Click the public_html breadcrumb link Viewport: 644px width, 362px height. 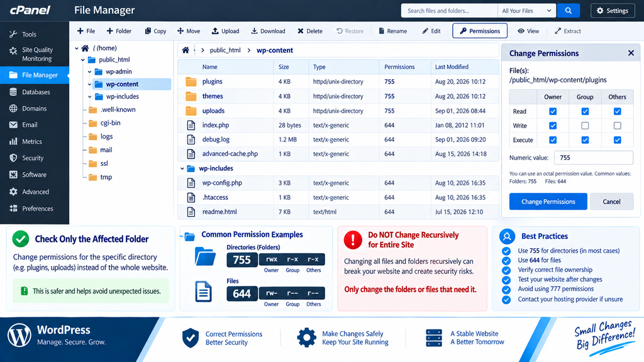click(225, 50)
